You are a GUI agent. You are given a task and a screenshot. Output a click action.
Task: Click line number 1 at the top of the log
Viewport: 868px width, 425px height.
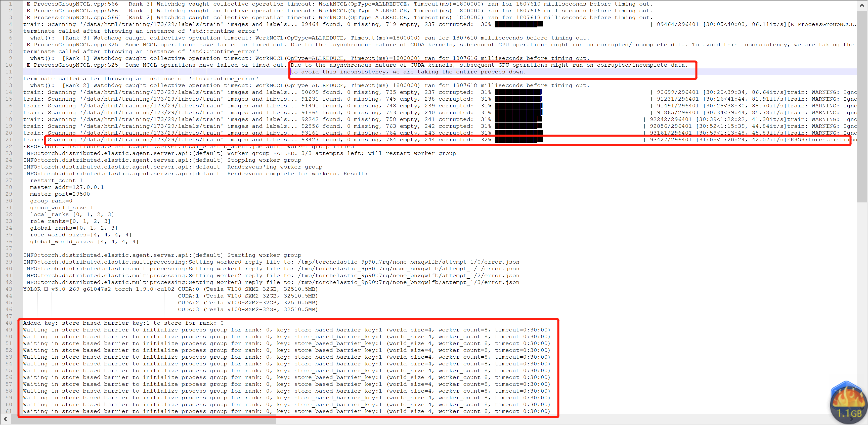click(11, 4)
